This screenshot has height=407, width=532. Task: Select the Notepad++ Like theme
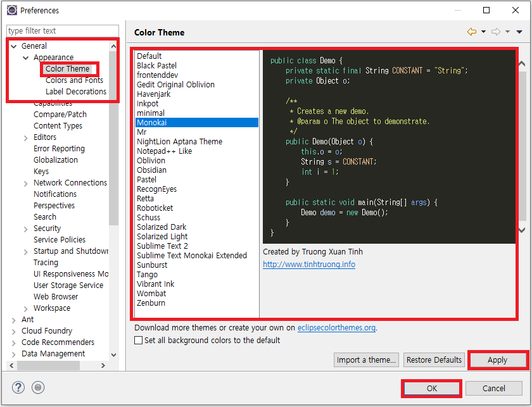197,151
